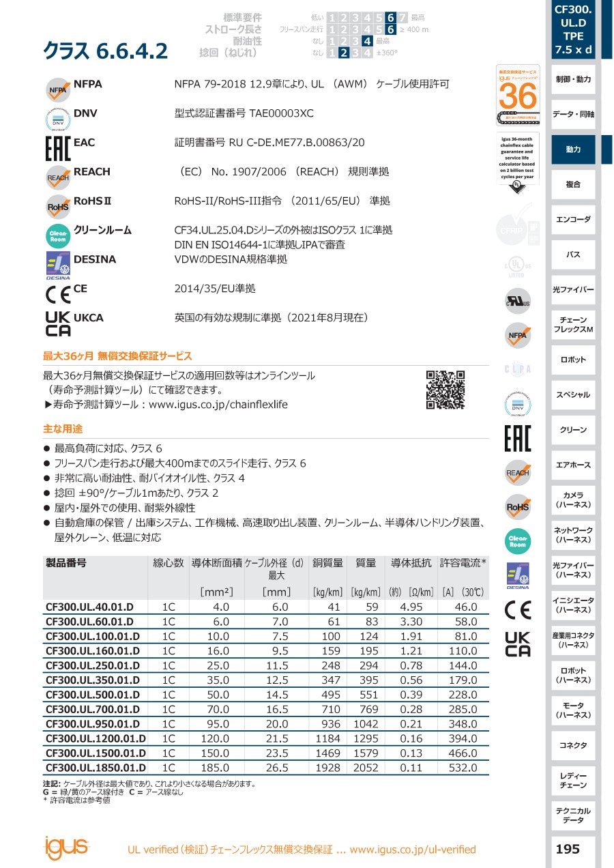Image resolution: width=614 pixels, height=868 pixels.
Task: Click the Clean Room teal badge in list
Action: point(58,236)
